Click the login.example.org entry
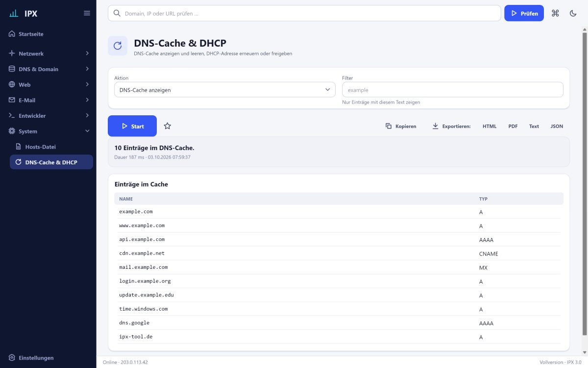This screenshot has width=588, height=368. (x=145, y=281)
